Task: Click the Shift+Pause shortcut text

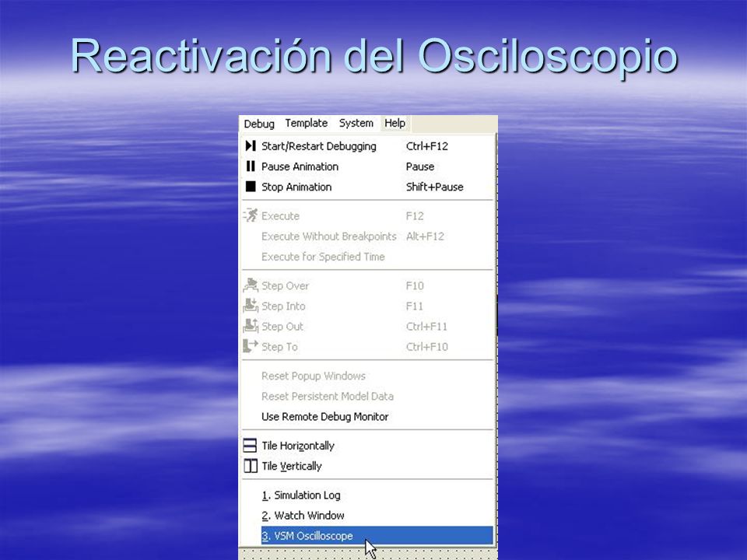Action: (434, 187)
